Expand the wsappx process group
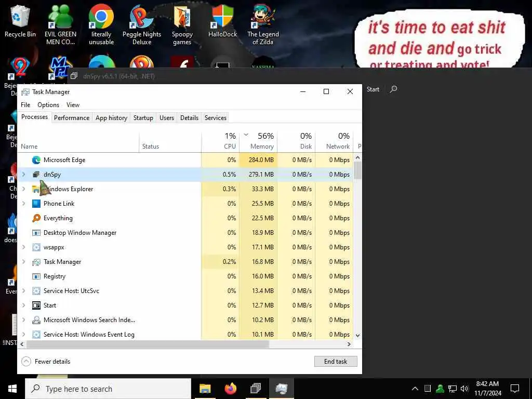532x399 pixels. tap(24, 247)
